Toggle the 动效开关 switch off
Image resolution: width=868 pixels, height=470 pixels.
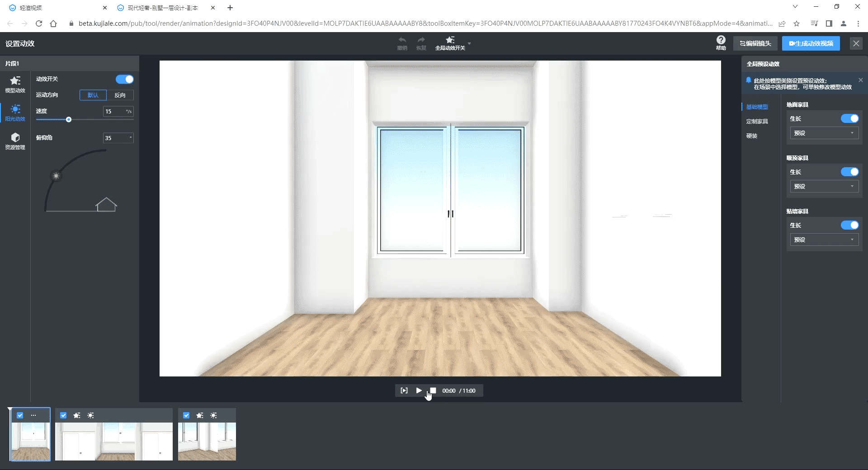(124, 80)
